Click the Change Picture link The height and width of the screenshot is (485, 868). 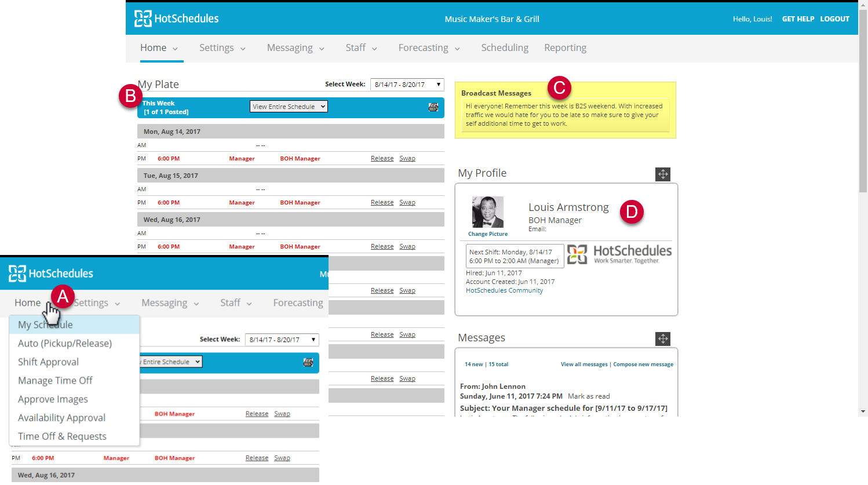click(488, 234)
